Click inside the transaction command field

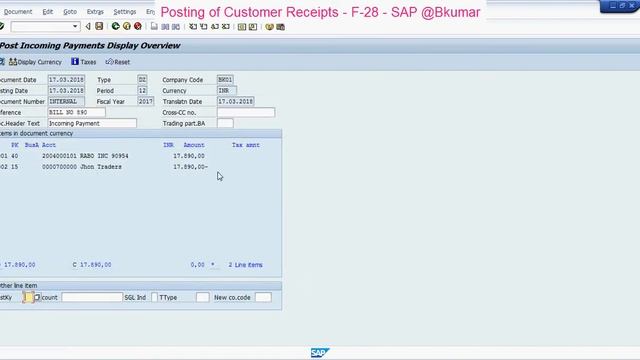pos(41,27)
